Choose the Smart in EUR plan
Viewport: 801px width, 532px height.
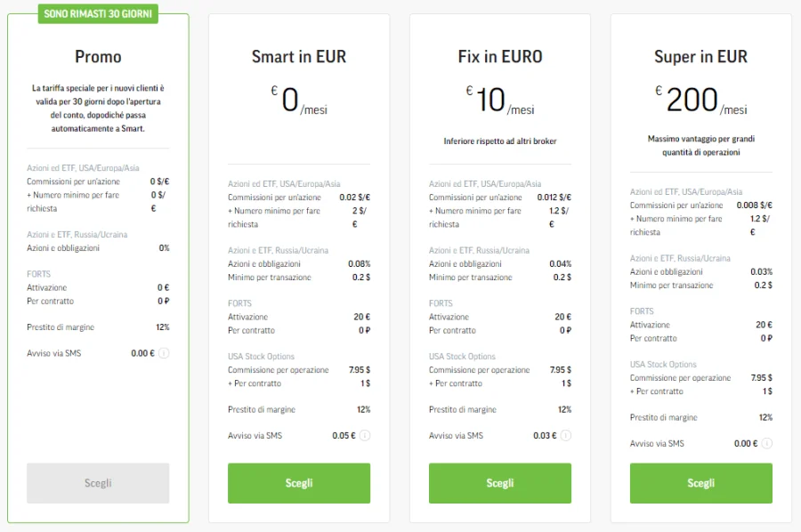pos(299,483)
